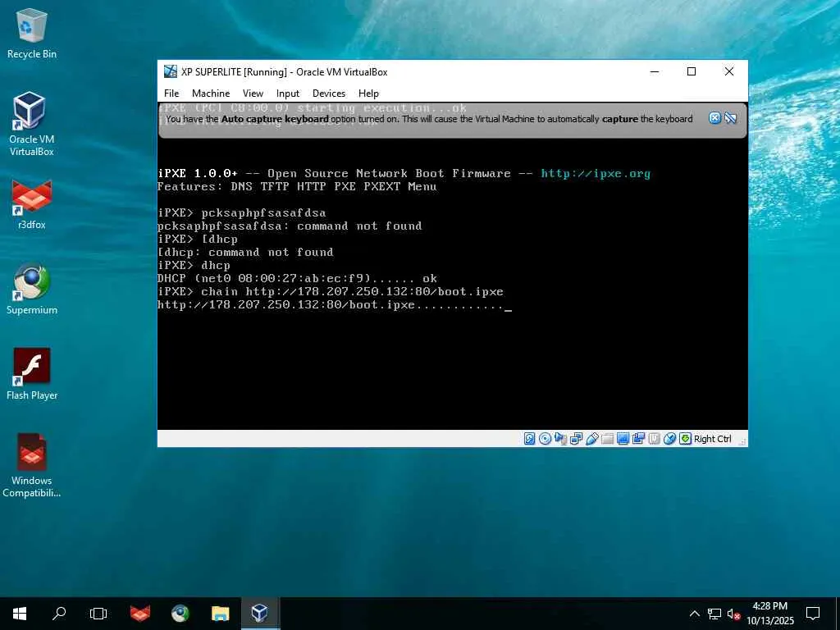Click the audio status icon
840x630 pixels.
(560, 439)
